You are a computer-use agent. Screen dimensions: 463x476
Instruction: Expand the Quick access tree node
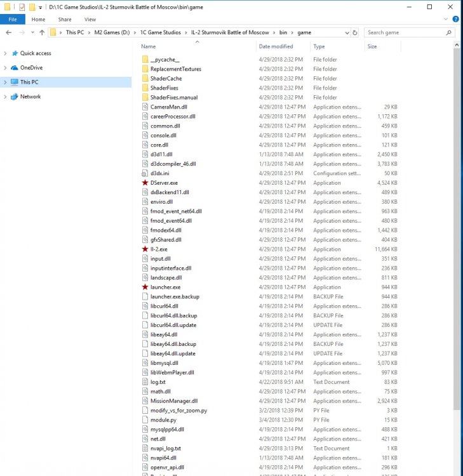pyautogui.click(x=5, y=53)
